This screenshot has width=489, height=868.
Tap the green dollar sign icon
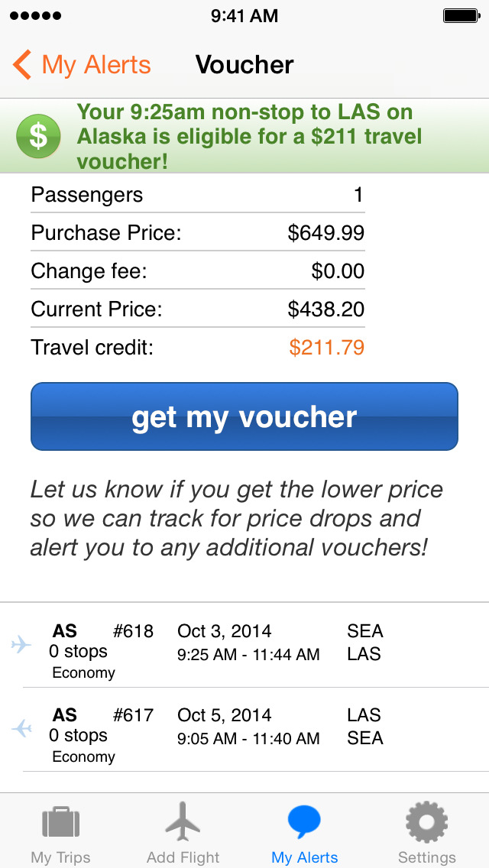coord(38,136)
